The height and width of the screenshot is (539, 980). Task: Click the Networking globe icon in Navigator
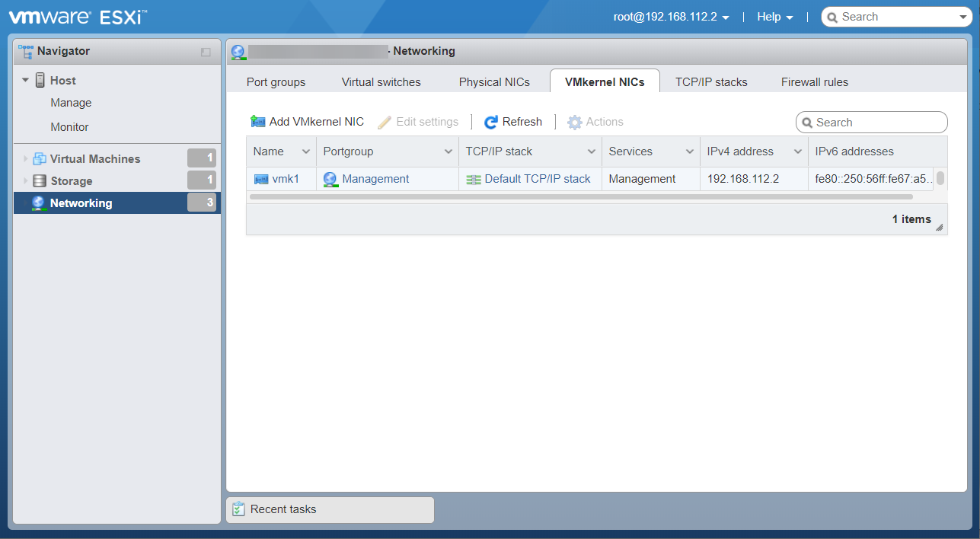coord(39,203)
